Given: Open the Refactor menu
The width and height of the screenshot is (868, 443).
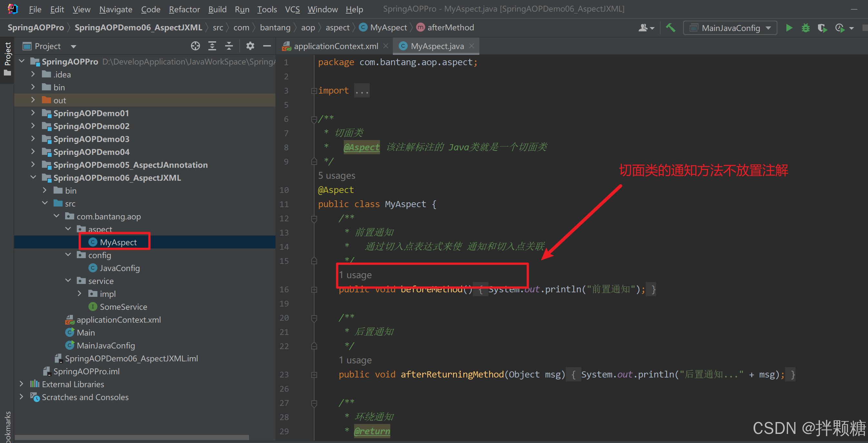Looking at the screenshot, I should pos(184,9).
